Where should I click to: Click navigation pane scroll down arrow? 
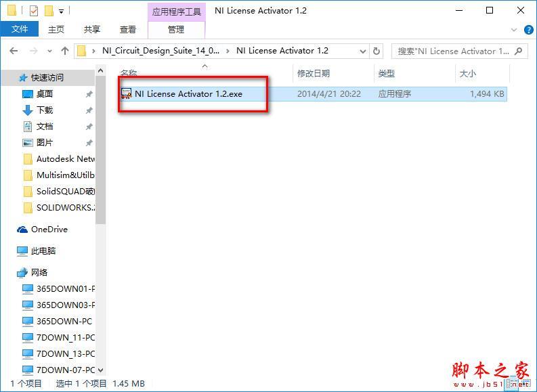pyautogui.click(x=100, y=370)
